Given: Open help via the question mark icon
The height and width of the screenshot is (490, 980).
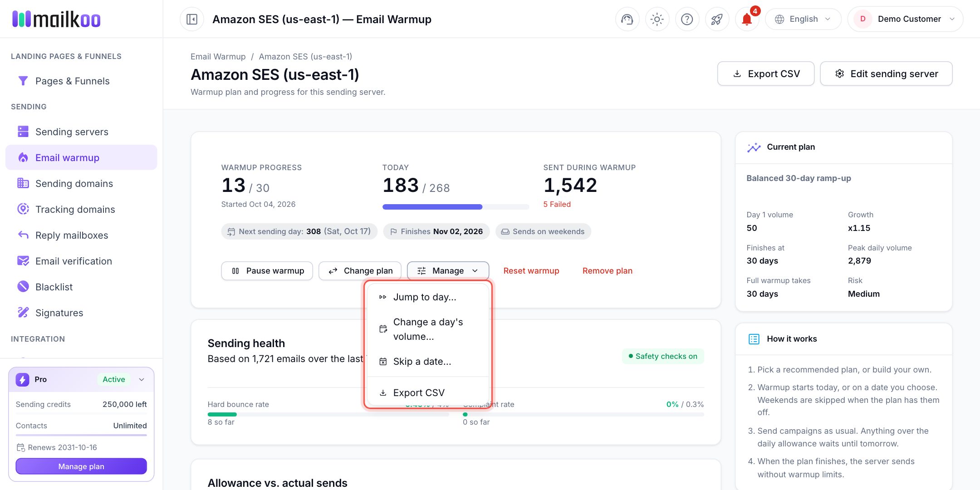Looking at the screenshot, I should tap(687, 19).
